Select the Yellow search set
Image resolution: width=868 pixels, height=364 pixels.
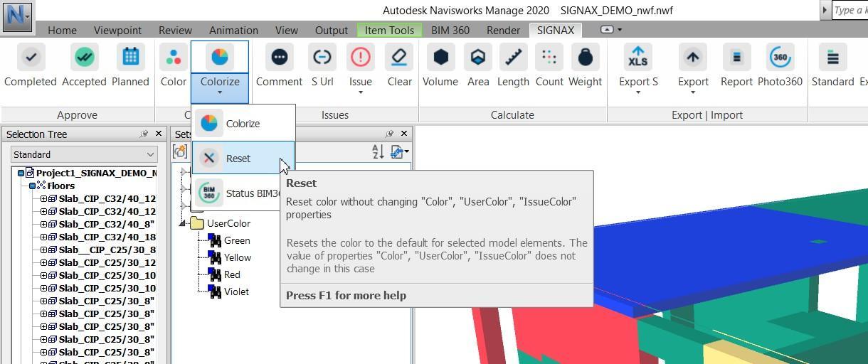237,257
